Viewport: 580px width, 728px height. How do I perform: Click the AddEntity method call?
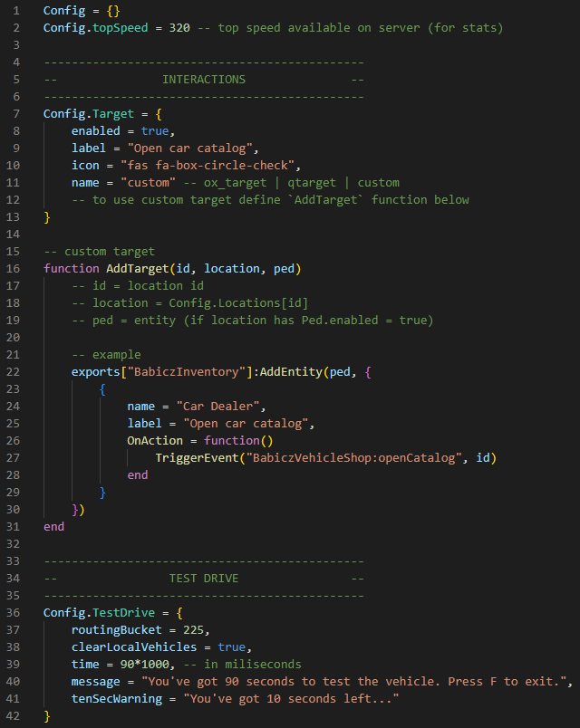click(x=291, y=372)
